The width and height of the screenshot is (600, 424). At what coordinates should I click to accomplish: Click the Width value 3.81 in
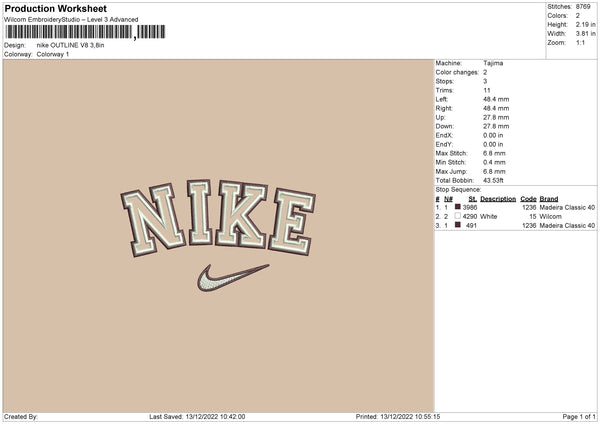pos(585,34)
